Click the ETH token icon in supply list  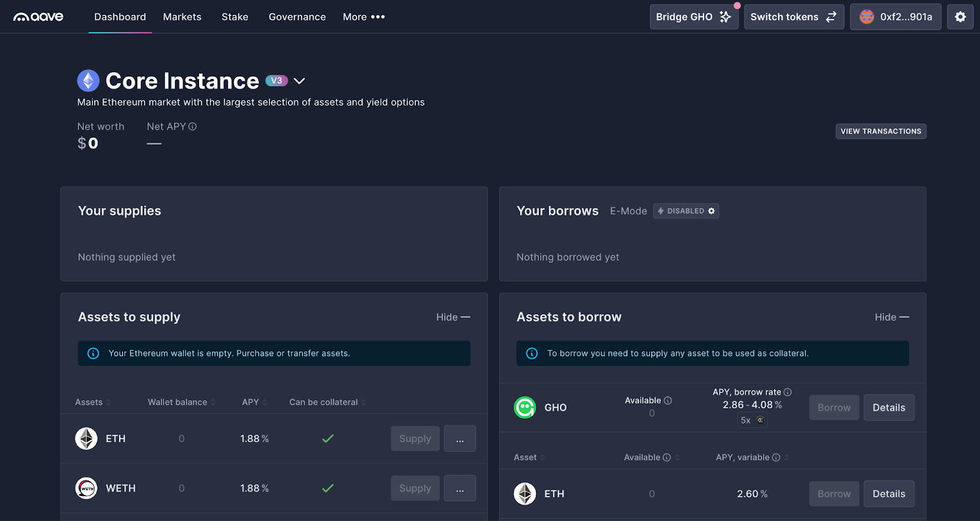coord(86,438)
